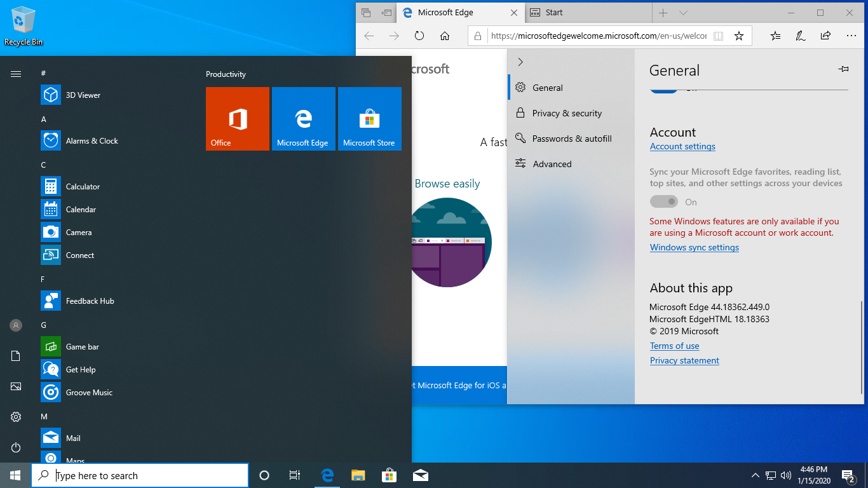The height and width of the screenshot is (488, 868).
Task: Open the Edge Favorites hub
Action: [775, 36]
